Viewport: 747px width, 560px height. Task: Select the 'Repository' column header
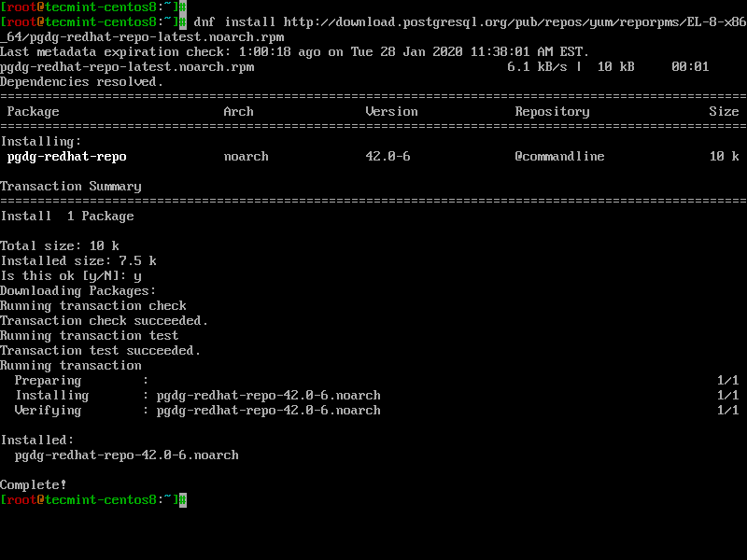pos(552,112)
